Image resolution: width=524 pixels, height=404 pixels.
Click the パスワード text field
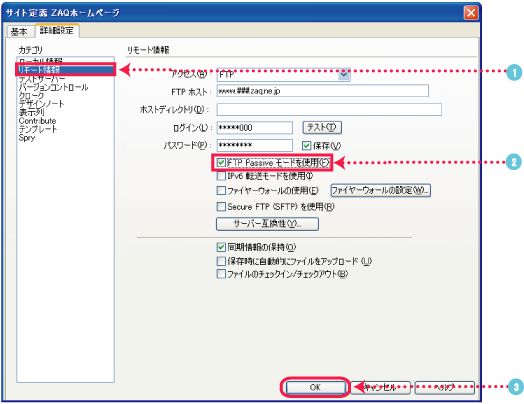255,145
